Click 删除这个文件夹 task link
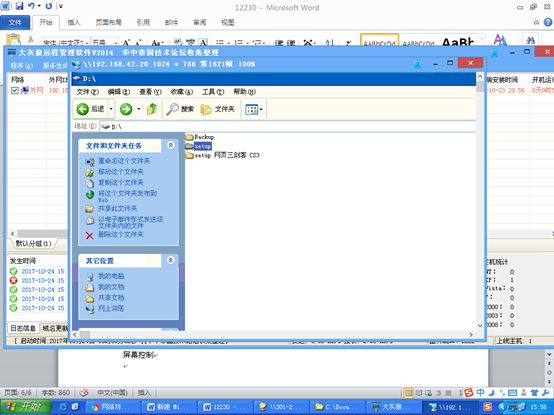554x415 pixels. [x=120, y=235]
